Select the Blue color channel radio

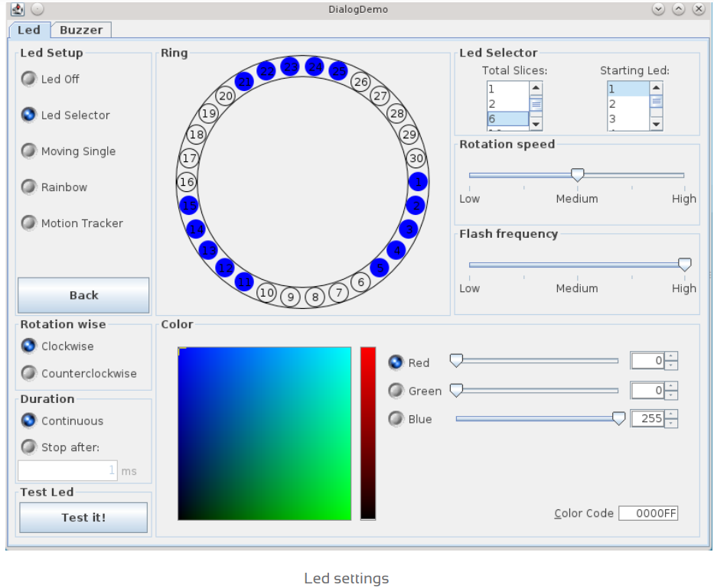click(396, 419)
